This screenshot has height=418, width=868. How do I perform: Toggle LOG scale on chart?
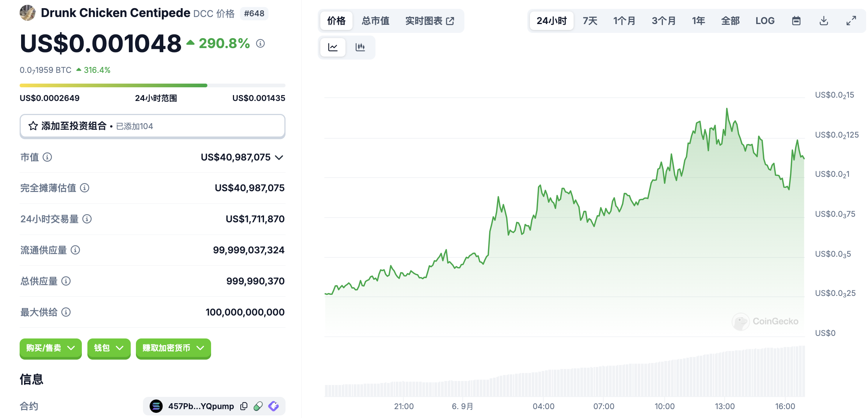(765, 21)
